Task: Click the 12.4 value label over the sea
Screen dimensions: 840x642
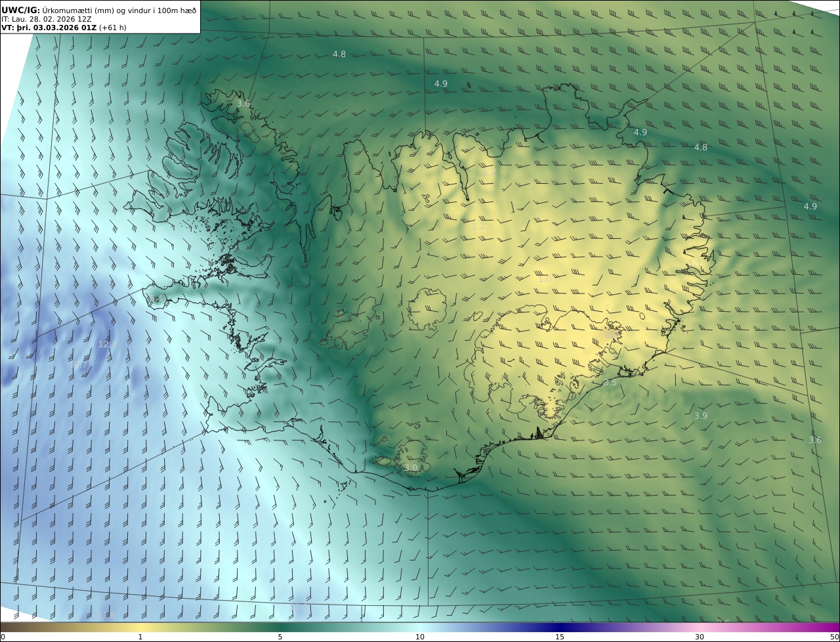Action: (107, 344)
